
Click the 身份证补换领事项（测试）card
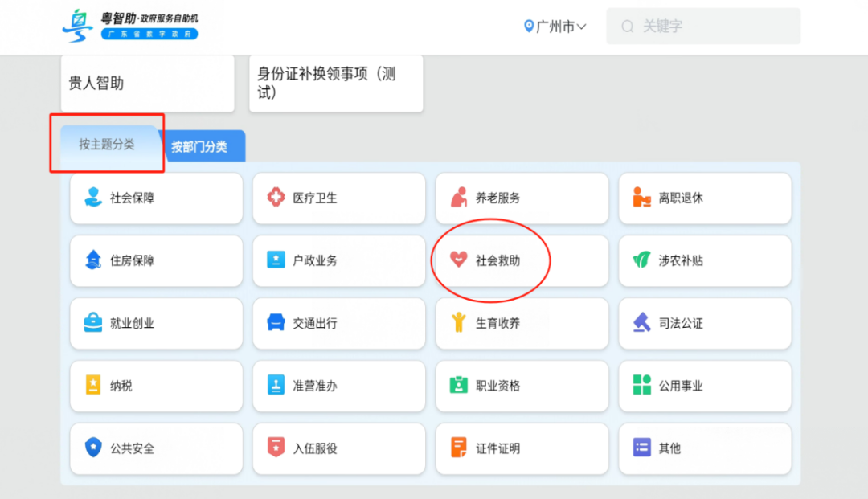(x=336, y=84)
